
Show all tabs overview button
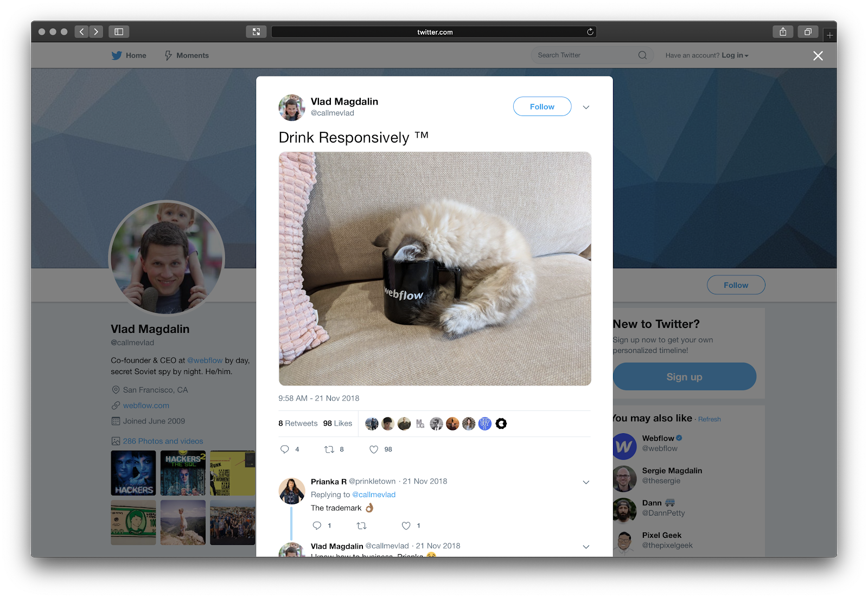coord(808,32)
